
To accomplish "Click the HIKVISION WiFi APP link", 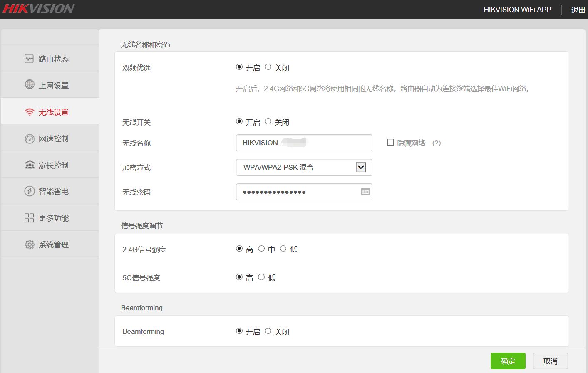I will click(x=517, y=10).
